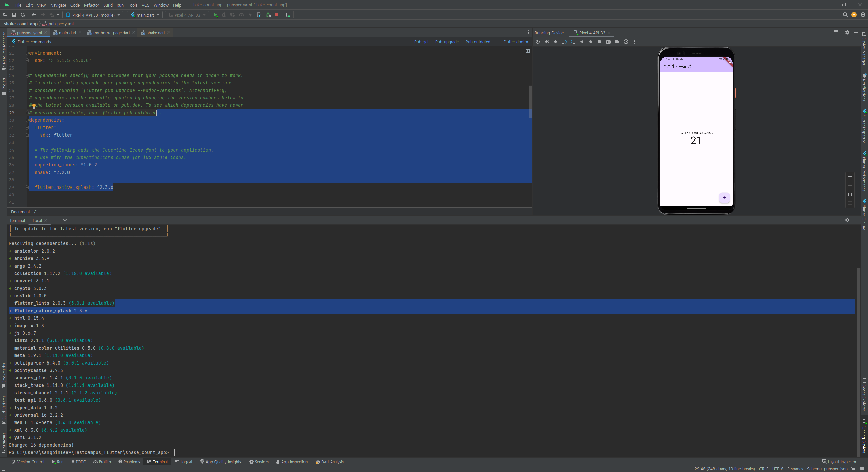
Task: Collapse the environment fold marker in gutter
Action: coord(27,53)
